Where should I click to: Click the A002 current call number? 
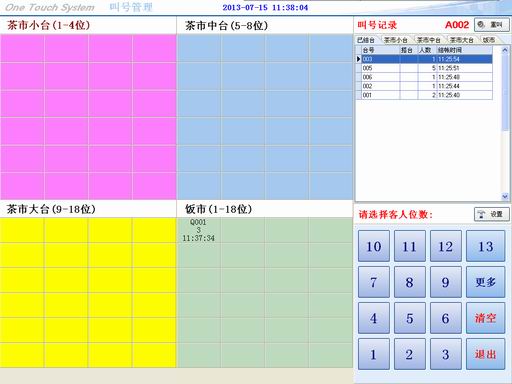[x=457, y=25]
